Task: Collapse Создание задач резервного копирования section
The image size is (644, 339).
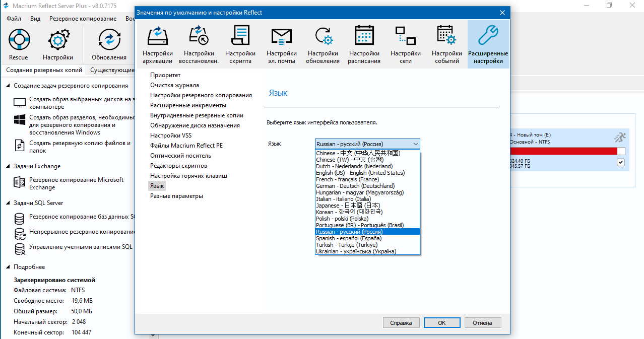Action: (x=9, y=86)
